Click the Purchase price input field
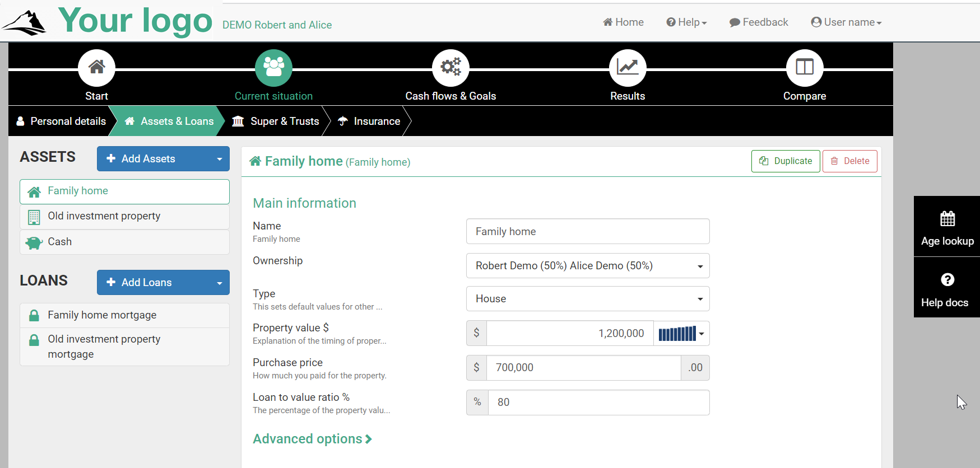This screenshot has width=980, height=468. [583, 368]
